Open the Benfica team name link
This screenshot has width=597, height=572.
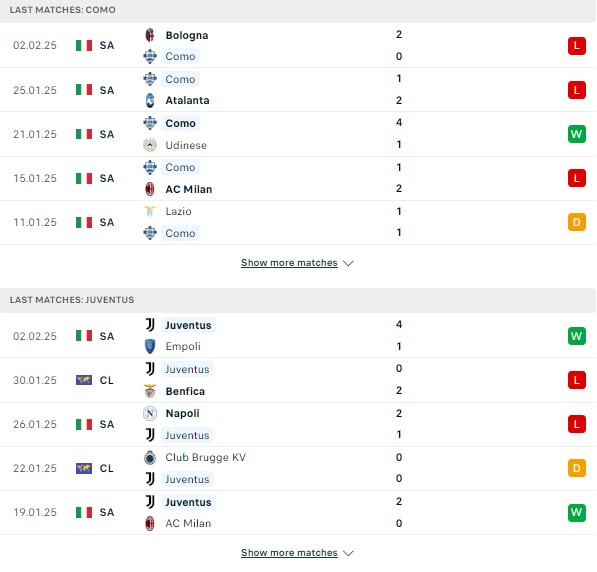click(x=185, y=391)
